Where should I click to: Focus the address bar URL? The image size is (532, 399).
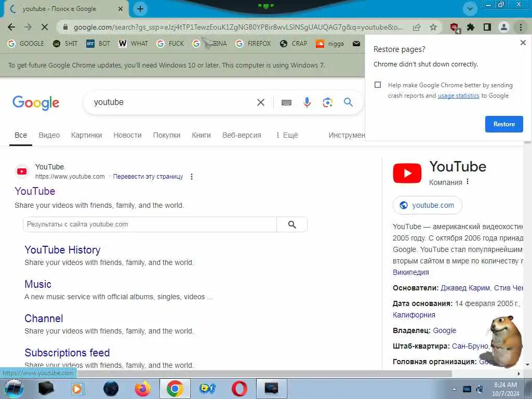(x=238, y=27)
